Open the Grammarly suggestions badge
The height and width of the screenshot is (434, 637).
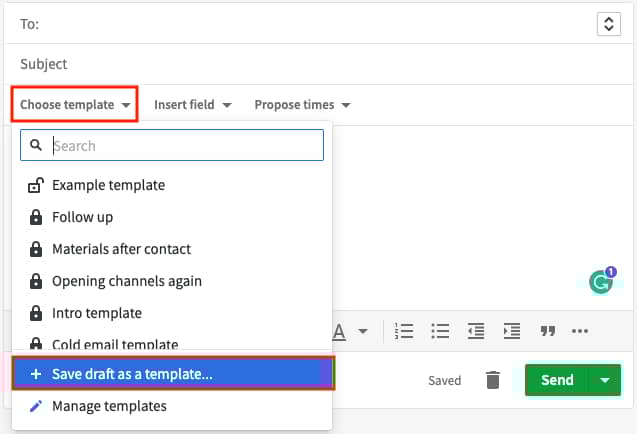602,280
